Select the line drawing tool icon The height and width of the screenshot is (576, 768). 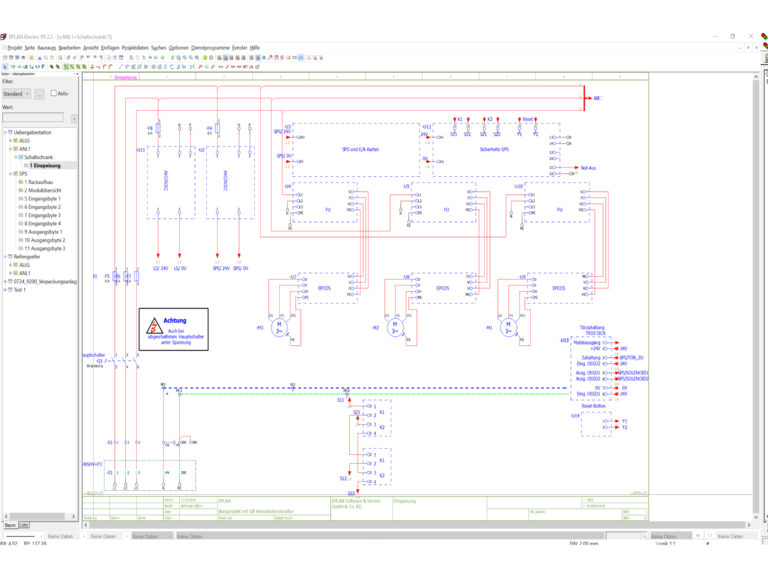120,66
